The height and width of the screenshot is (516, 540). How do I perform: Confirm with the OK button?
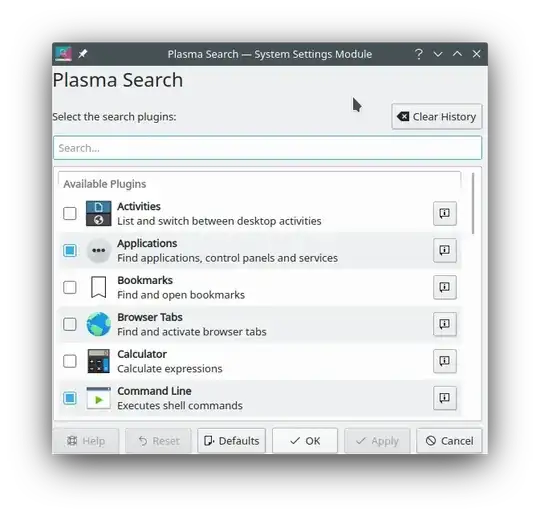(305, 441)
